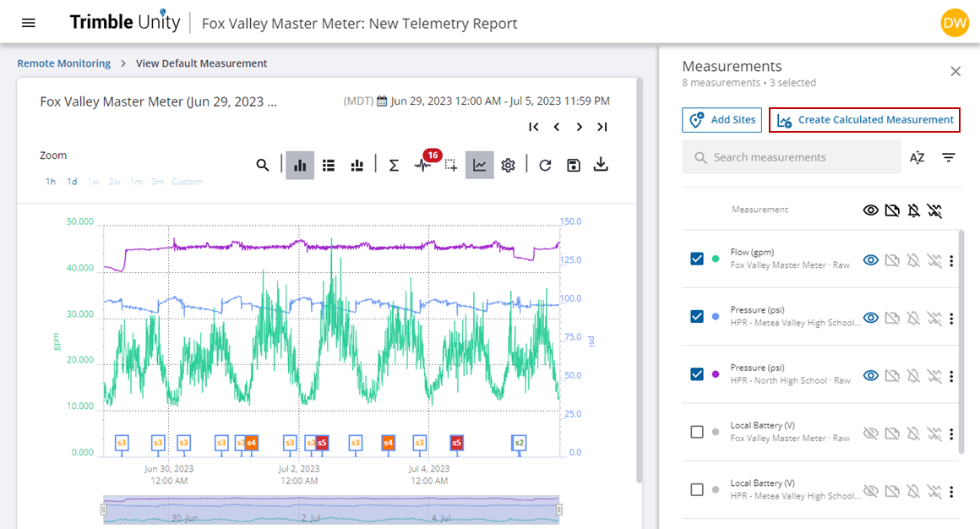Open chart settings gear icon
The width and height of the screenshot is (980, 529).
coord(508,165)
